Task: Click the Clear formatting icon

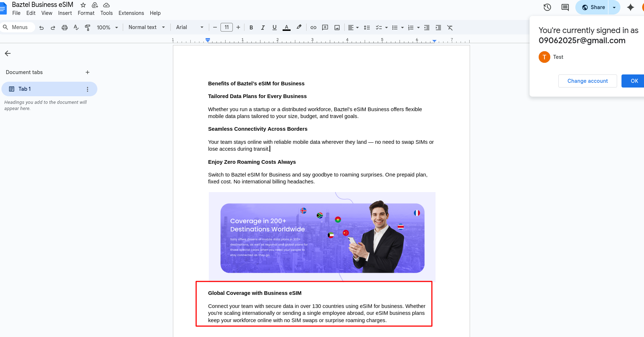Action: (450, 28)
